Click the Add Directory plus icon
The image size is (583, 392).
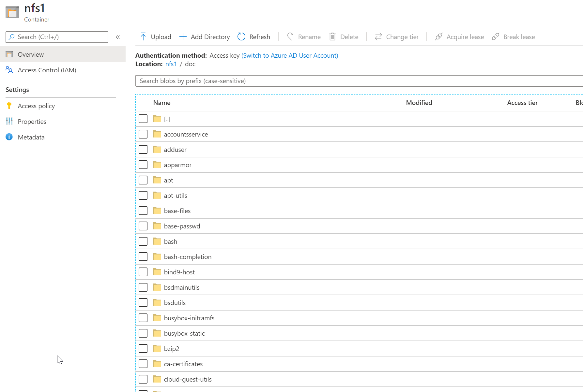coord(183,37)
